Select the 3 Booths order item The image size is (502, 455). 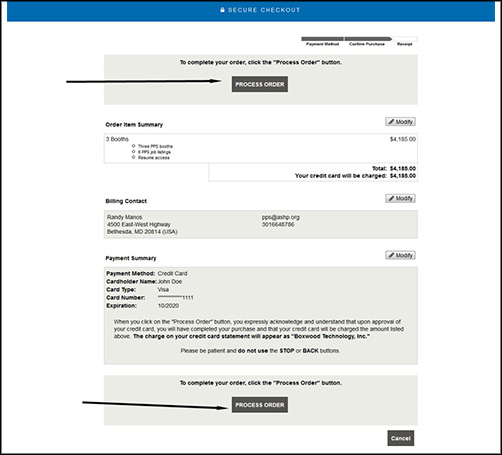(x=117, y=139)
